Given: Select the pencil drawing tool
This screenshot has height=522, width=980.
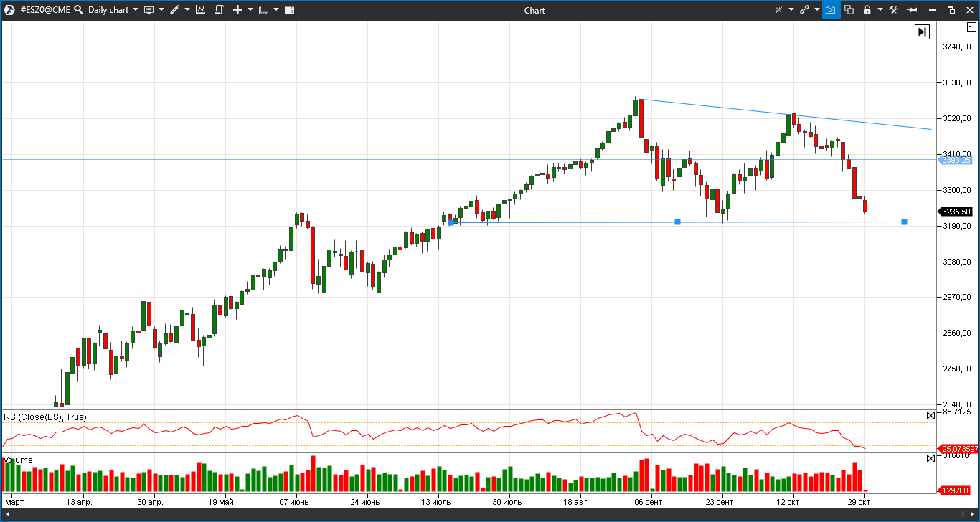Looking at the screenshot, I should [174, 9].
